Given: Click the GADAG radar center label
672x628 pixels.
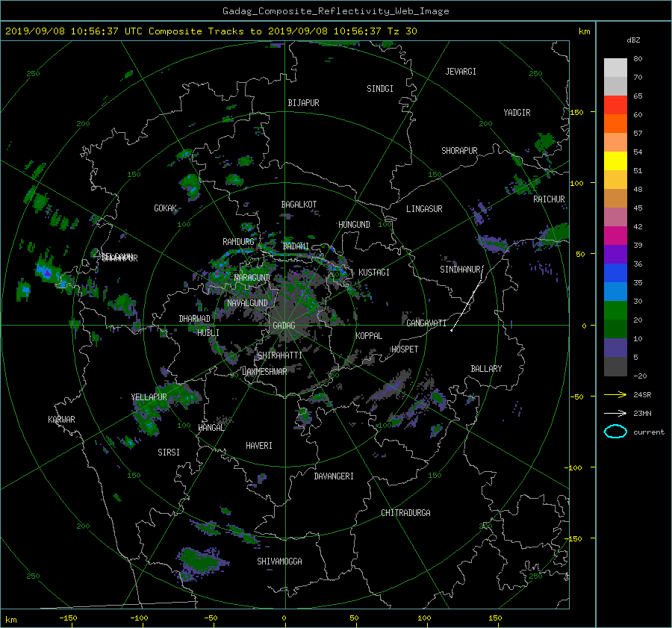Looking at the screenshot, I should tap(284, 326).
